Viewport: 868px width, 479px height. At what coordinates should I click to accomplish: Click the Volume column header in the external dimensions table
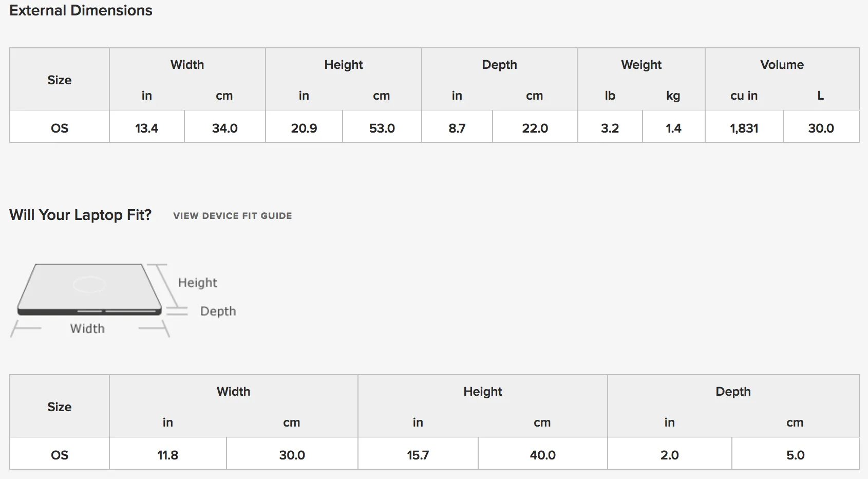pyautogui.click(x=782, y=65)
